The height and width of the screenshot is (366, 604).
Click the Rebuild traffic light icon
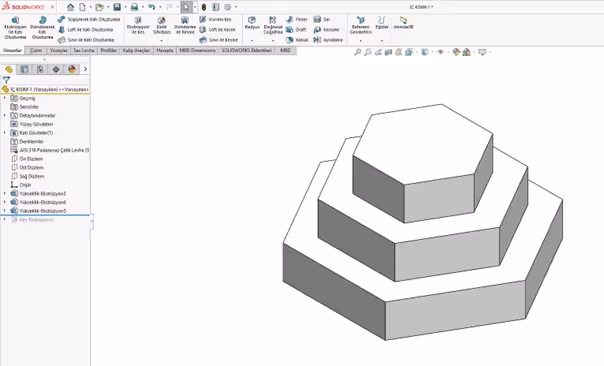pos(203,7)
